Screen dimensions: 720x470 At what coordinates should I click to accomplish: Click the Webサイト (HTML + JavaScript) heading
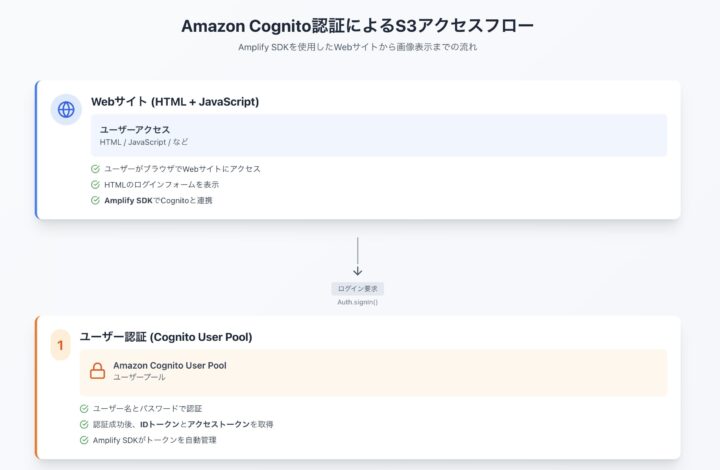pos(175,101)
